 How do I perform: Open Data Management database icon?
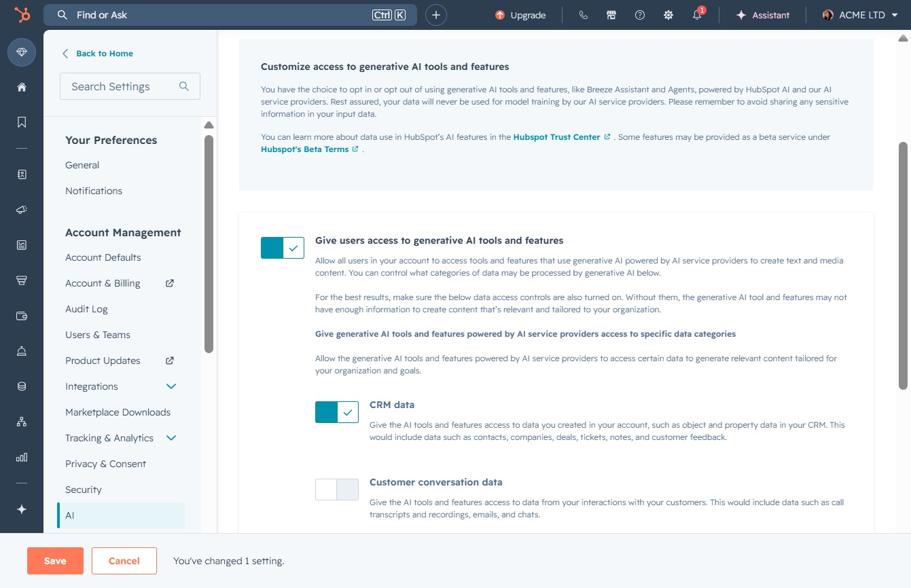[x=22, y=386]
